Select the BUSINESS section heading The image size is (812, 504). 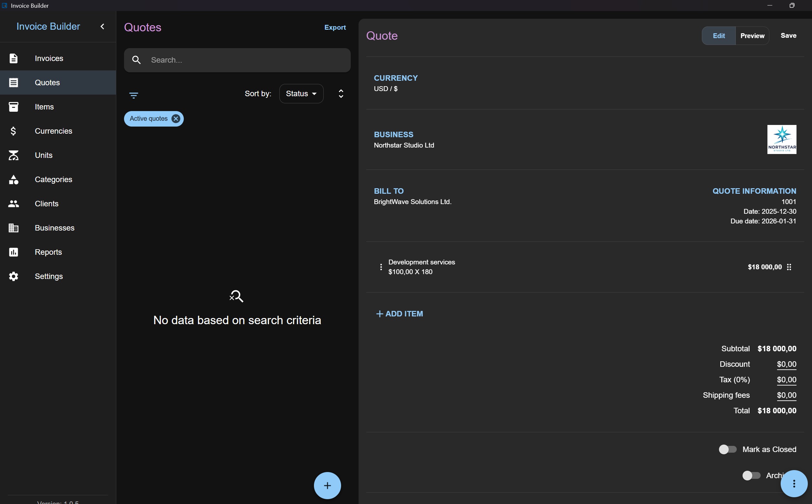tap(393, 135)
